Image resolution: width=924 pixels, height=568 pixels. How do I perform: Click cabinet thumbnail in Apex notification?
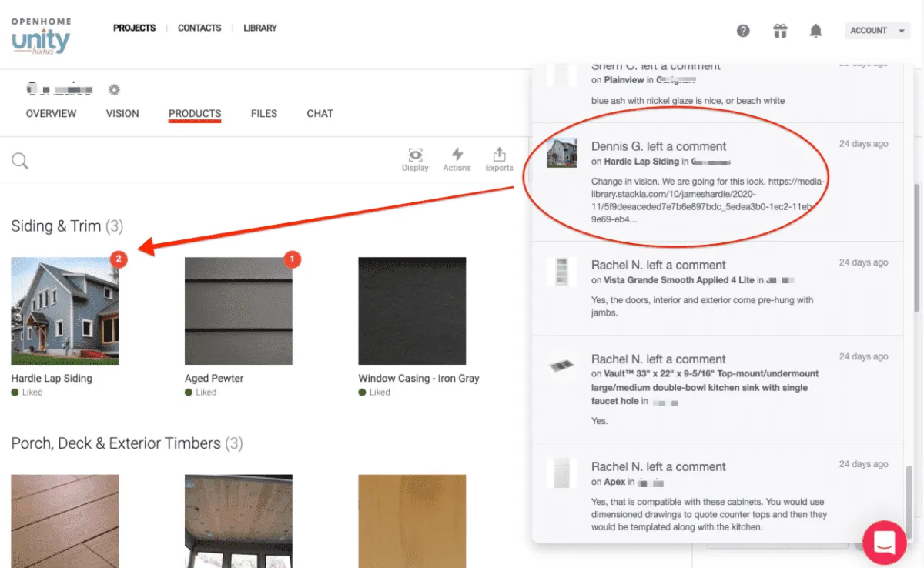click(561, 473)
